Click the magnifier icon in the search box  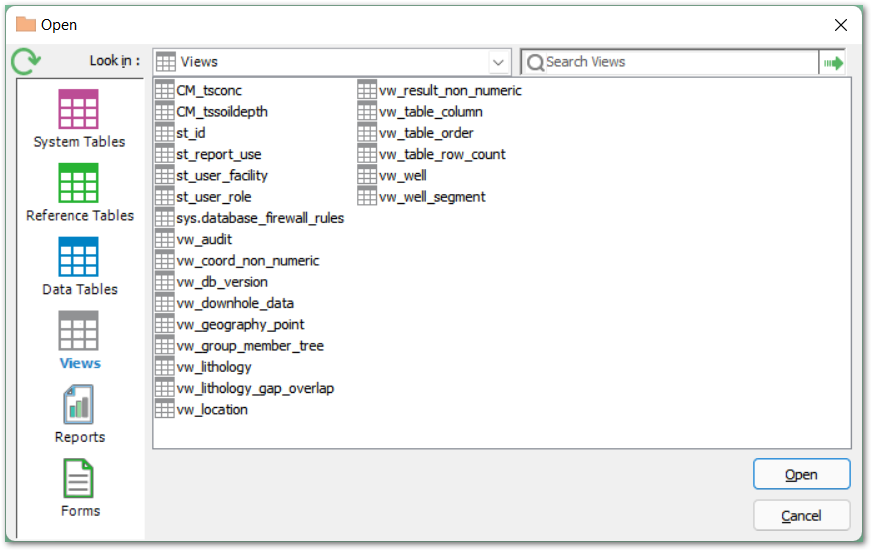coord(535,62)
